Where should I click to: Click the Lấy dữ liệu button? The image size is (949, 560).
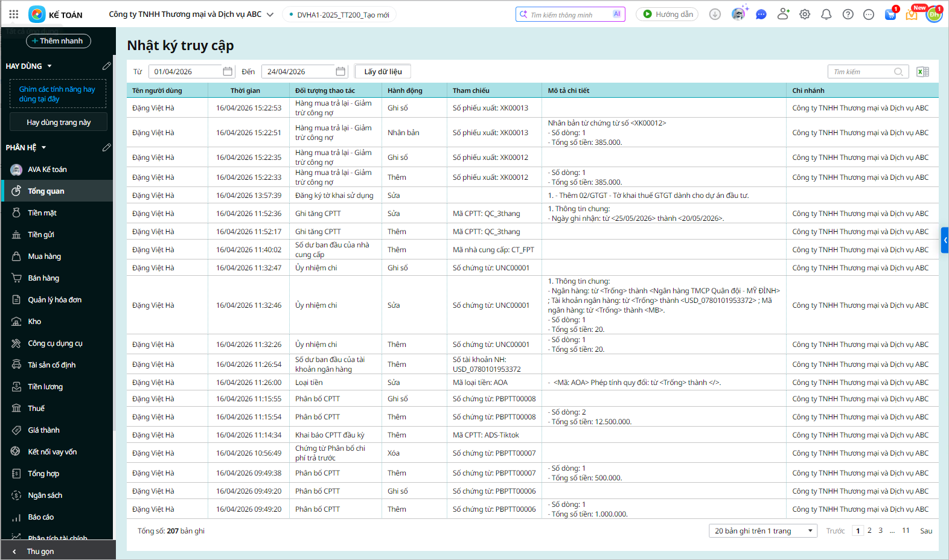[x=383, y=72]
